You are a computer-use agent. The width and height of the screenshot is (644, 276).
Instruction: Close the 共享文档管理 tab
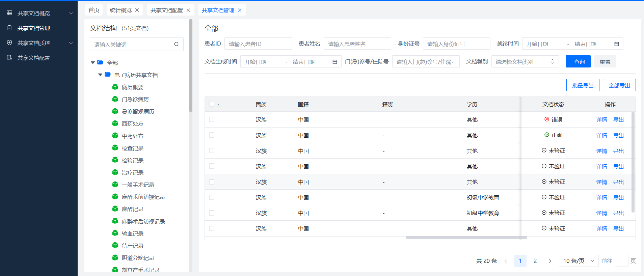[x=240, y=10]
